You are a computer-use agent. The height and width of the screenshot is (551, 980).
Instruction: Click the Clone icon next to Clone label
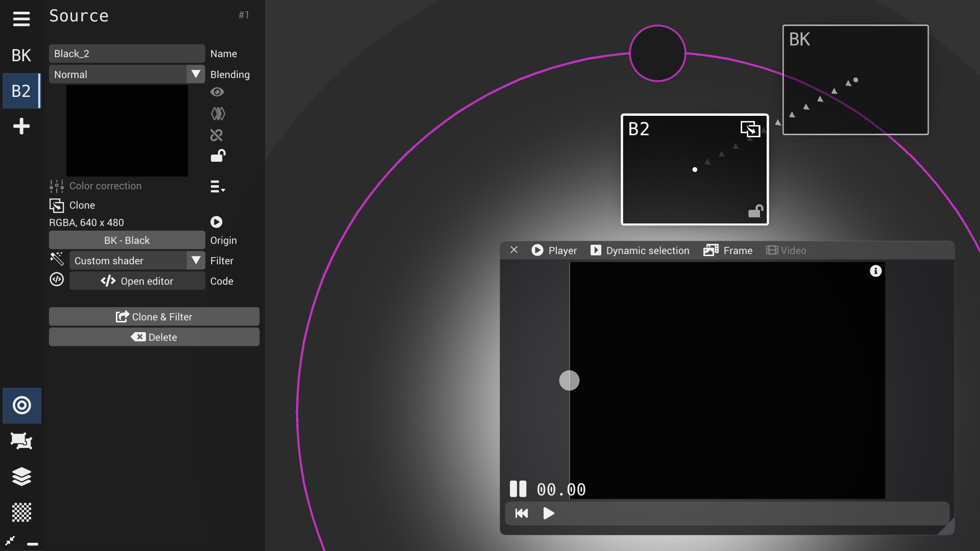56,205
